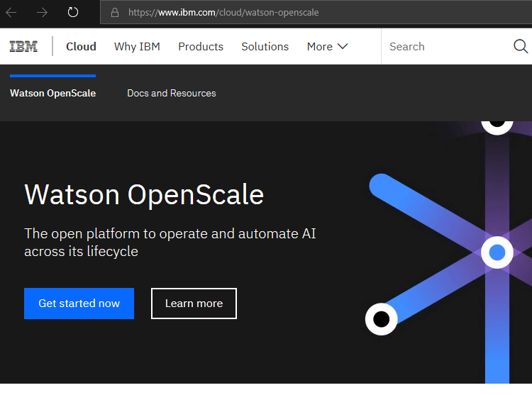Open the Cloud link in header
The width and height of the screenshot is (532, 395).
81,47
